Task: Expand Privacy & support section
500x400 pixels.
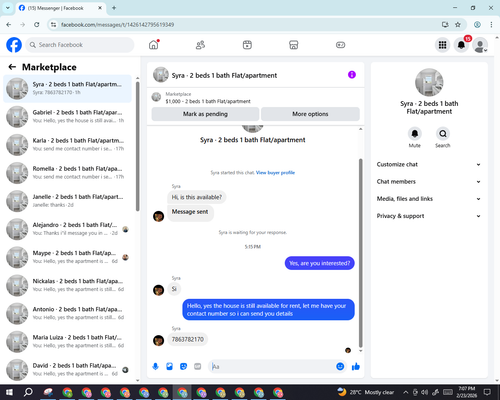Action: (x=429, y=216)
